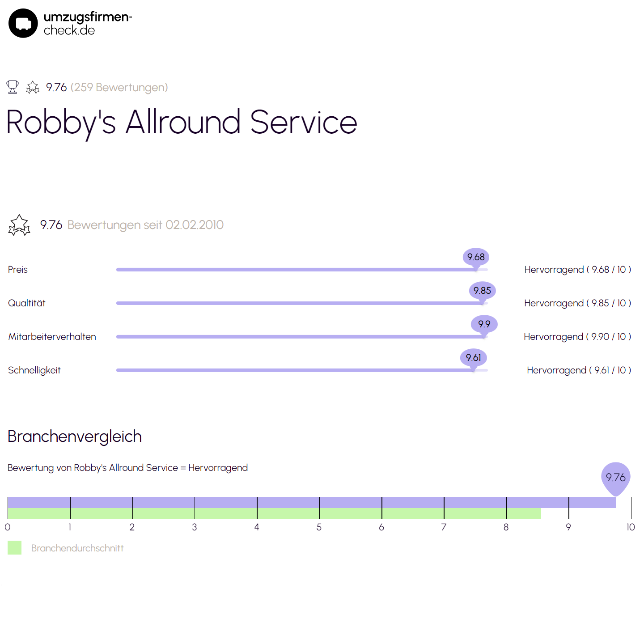The image size is (644, 644).
Task: Click the 9.76 marker in Branchenvergleich
Action: tap(616, 479)
